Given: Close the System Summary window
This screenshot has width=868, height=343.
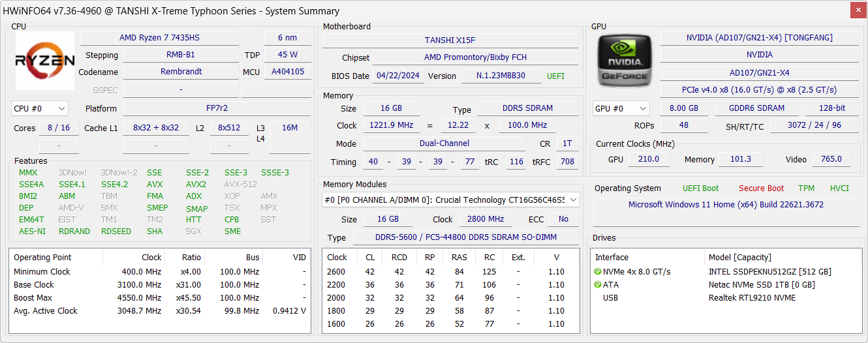Looking at the screenshot, I should 858,10.
